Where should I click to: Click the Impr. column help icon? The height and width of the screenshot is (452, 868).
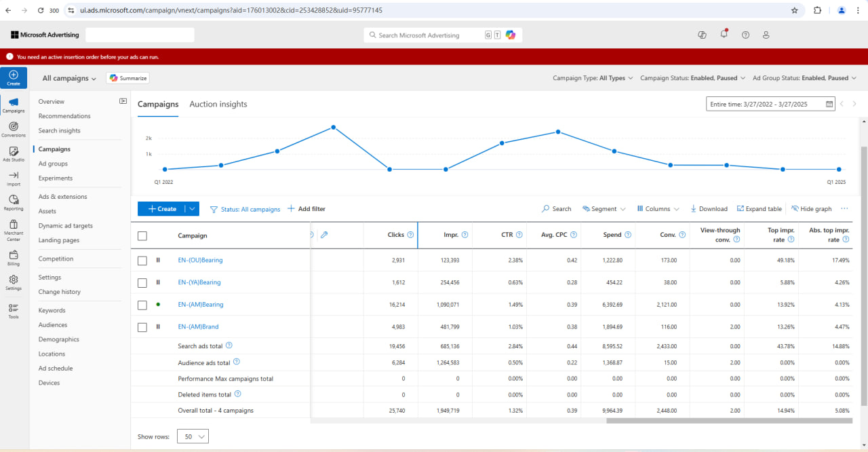tap(465, 235)
